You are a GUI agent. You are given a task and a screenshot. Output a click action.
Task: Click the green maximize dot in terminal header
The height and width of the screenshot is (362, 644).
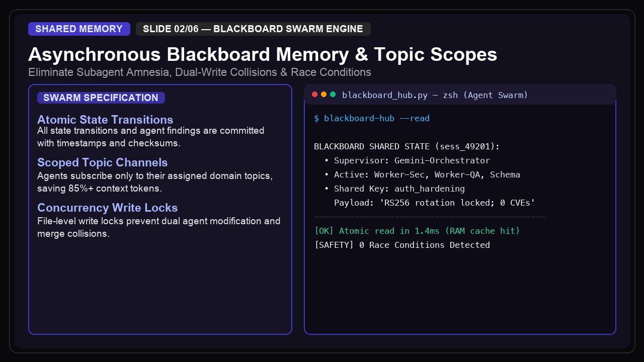click(x=333, y=95)
